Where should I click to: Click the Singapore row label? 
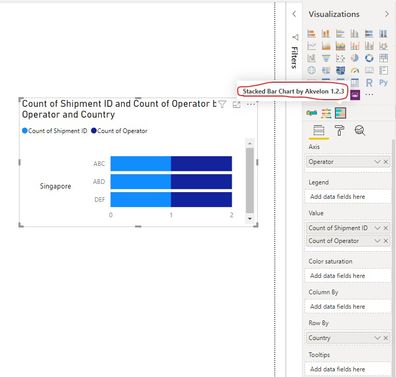coord(55,186)
